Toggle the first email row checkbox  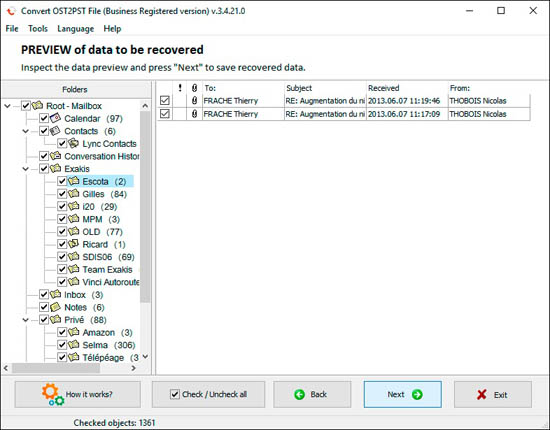click(x=165, y=101)
